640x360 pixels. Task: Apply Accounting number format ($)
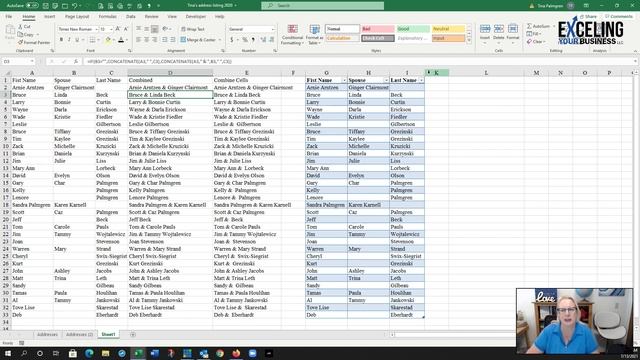tap(231, 40)
